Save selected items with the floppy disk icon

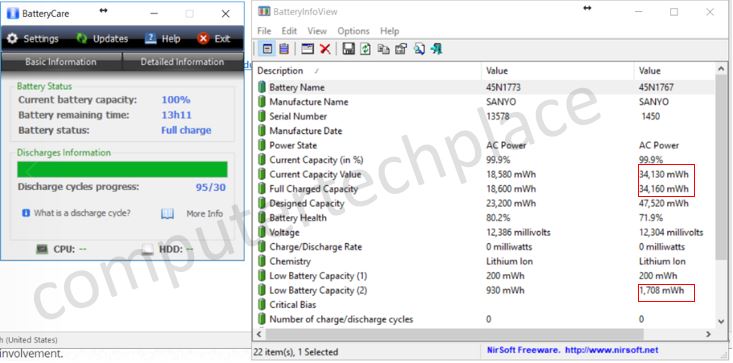pos(348,49)
